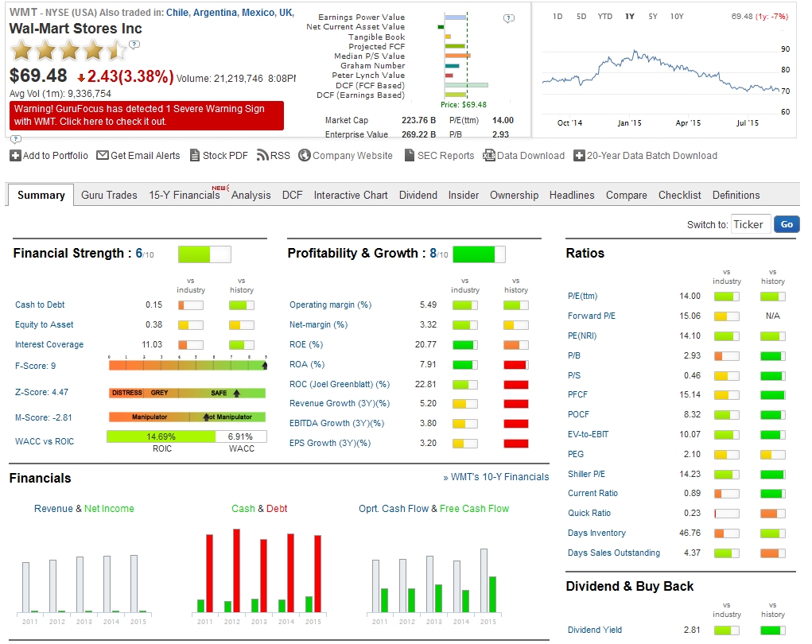Open the F-Score: 9 link
The width and height of the screenshot is (812, 644).
(35, 366)
